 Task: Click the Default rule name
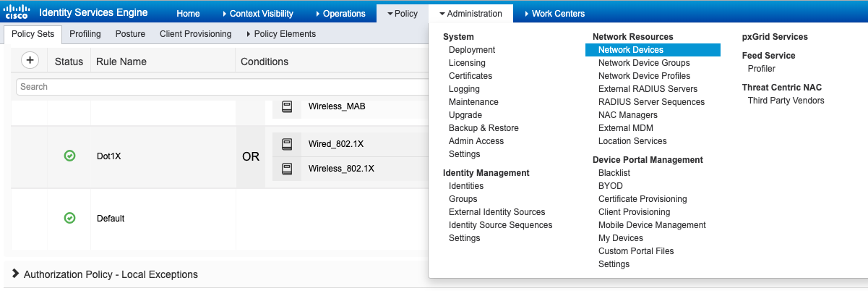pos(111,218)
